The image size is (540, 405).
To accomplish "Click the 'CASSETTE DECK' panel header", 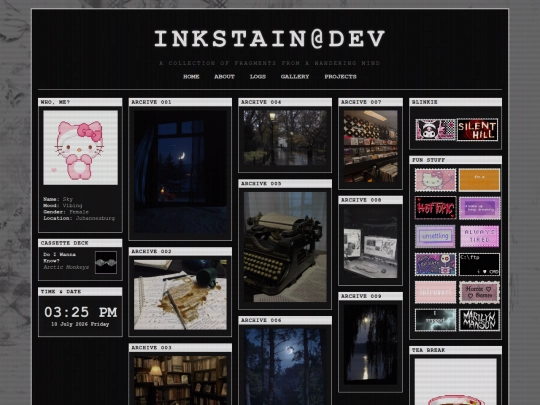I will pos(80,243).
